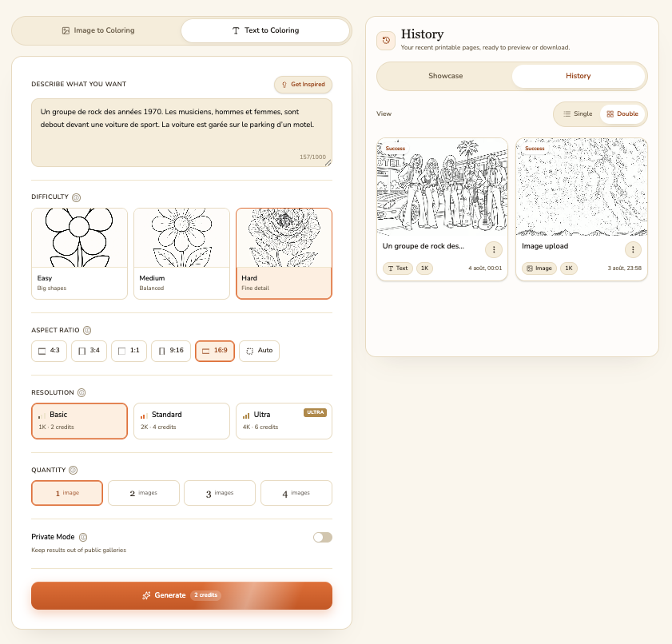This screenshot has height=644, width=672.
Task: Open the rock group coloring thumbnail
Action: 443,187
